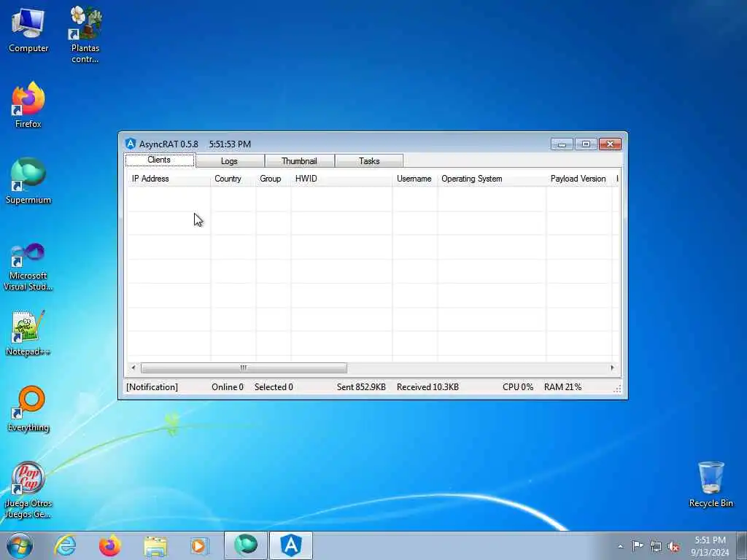Open Windows Explorer folder in taskbar
This screenshot has height=560, width=747.
point(155,545)
